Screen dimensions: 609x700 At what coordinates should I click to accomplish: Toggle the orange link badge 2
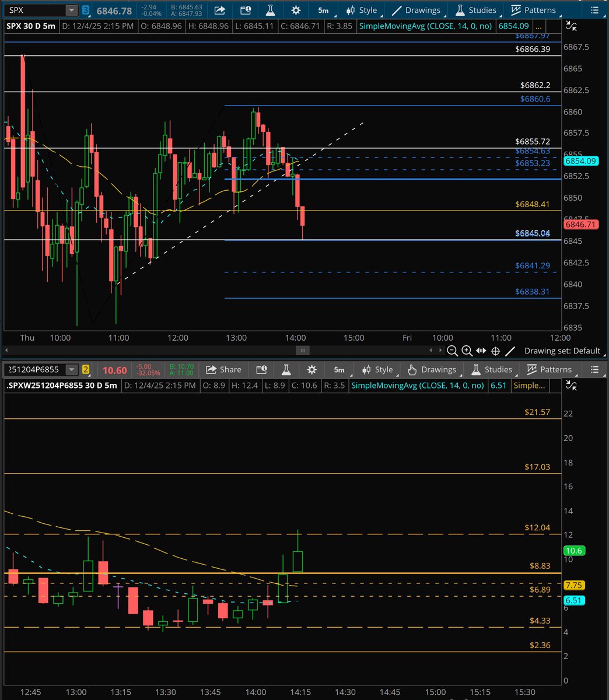85,369
